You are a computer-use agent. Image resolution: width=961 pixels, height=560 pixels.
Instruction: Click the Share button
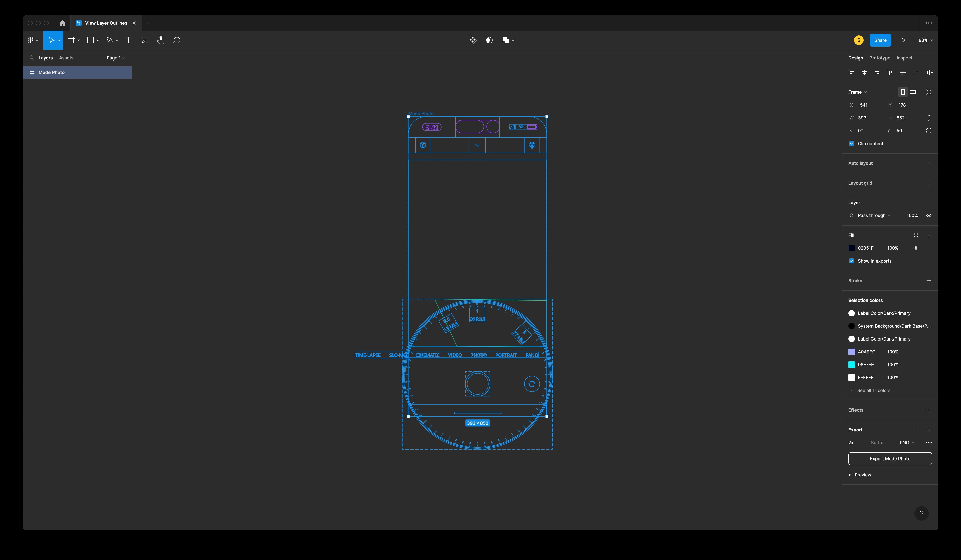pyautogui.click(x=880, y=40)
